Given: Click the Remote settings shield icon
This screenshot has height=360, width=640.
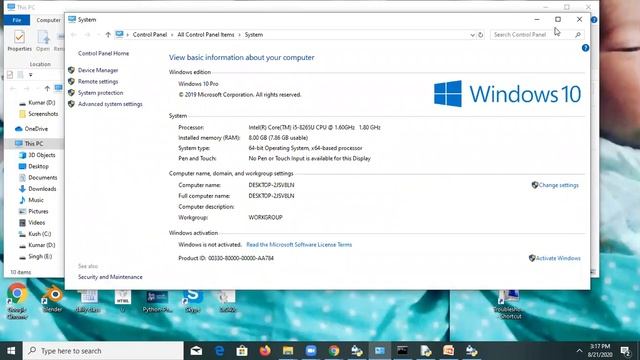Looking at the screenshot, I should (x=71, y=82).
